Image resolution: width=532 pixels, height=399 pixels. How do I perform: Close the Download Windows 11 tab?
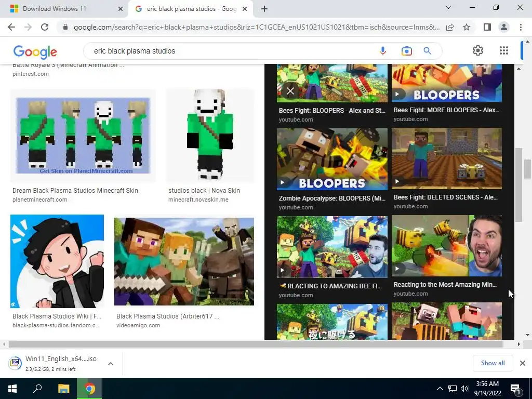tap(120, 9)
